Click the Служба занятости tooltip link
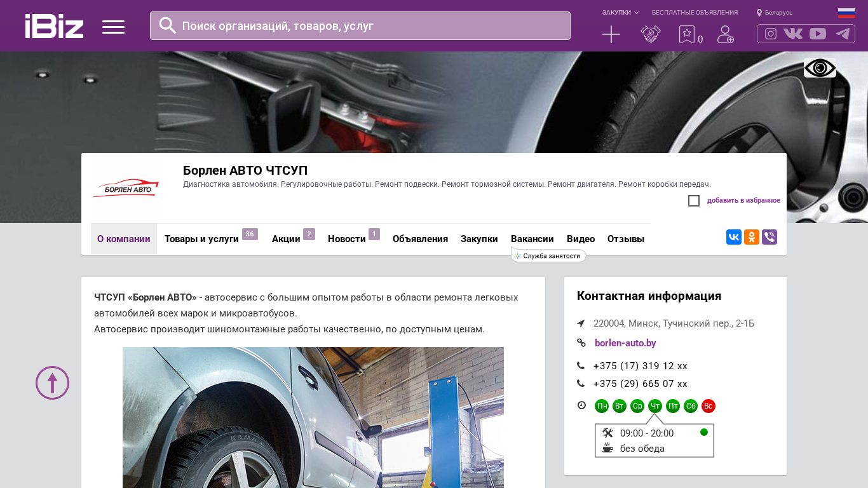The image size is (868, 488). tap(548, 255)
